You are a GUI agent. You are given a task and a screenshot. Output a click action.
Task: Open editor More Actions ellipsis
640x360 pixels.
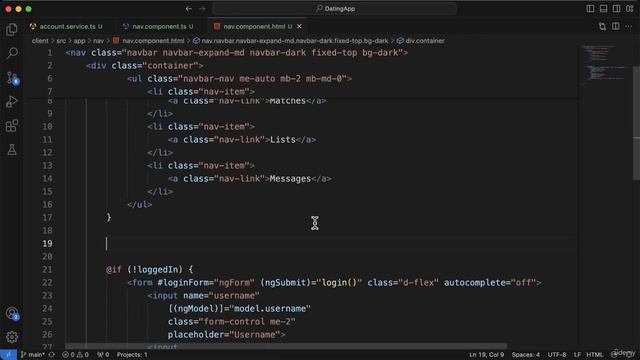[629, 27]
